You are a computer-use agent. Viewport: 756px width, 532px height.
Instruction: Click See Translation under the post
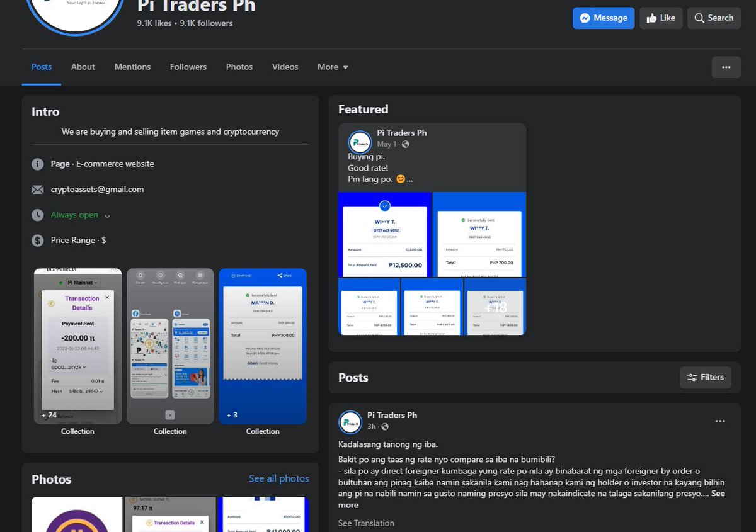[366, 523]
